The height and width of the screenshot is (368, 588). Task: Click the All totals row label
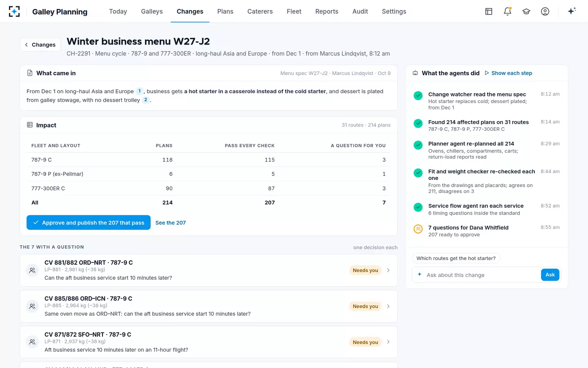35,202
